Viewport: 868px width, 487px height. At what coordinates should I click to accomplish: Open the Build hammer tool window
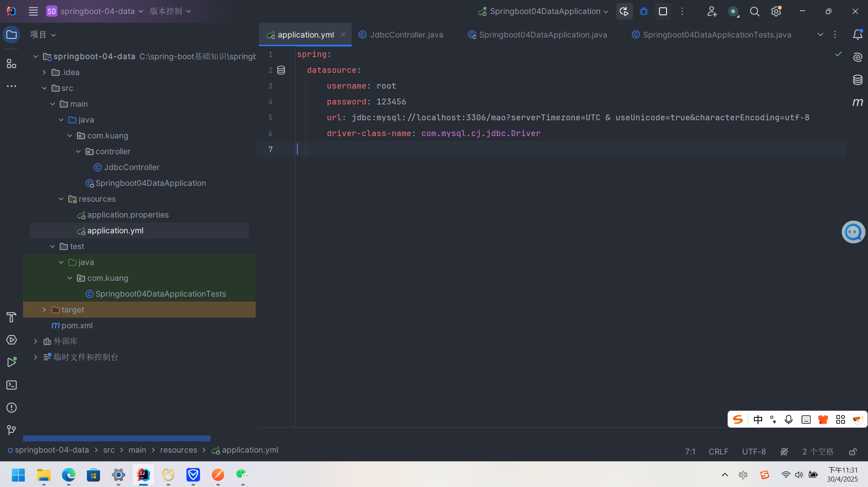[11, 317]
